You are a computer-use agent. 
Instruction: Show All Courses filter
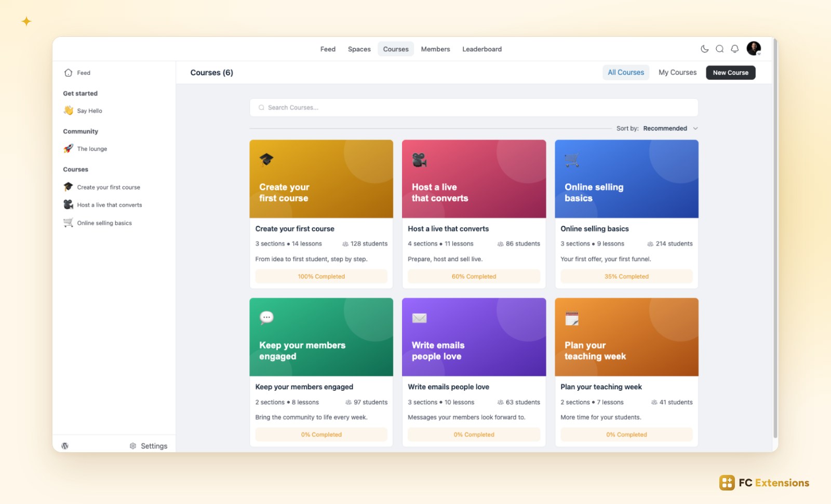tap(626, 73)
